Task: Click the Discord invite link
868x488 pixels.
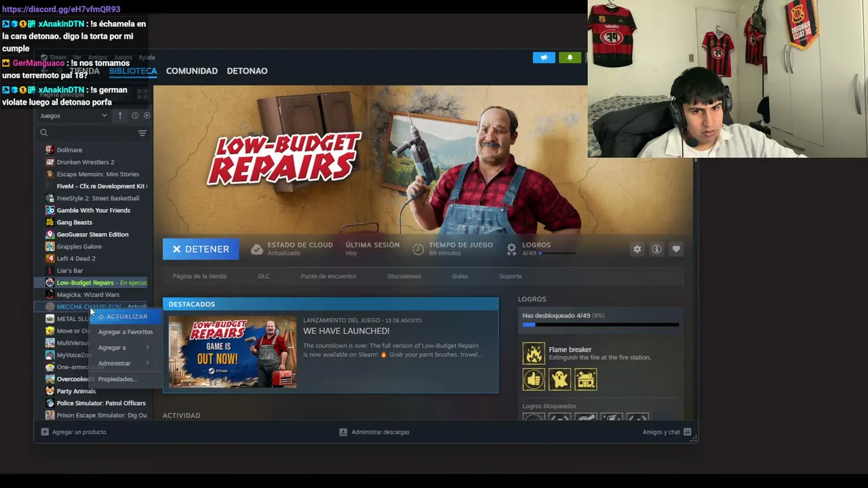Action: 61,9
